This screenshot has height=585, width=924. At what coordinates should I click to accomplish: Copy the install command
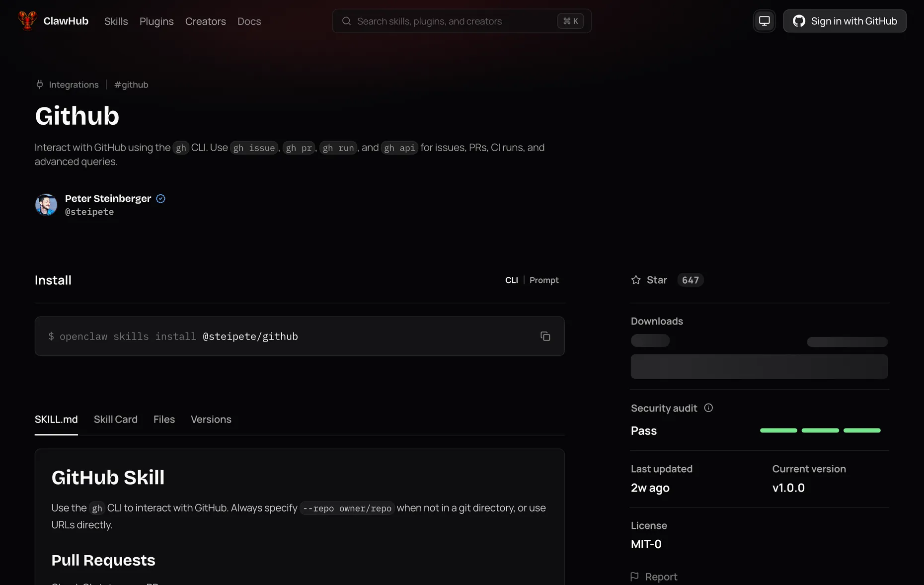[x=545, y=336]
